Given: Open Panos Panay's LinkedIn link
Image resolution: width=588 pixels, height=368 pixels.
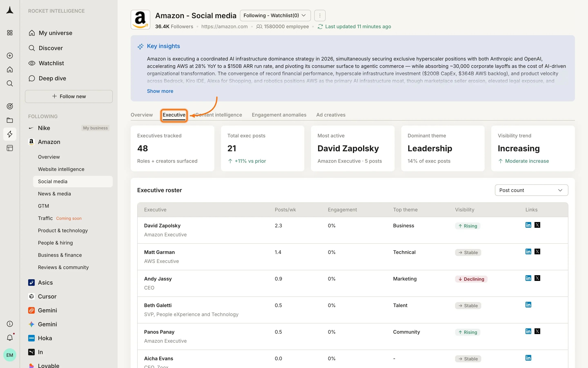Looking at the screenshot, I should tap(528, 331).
